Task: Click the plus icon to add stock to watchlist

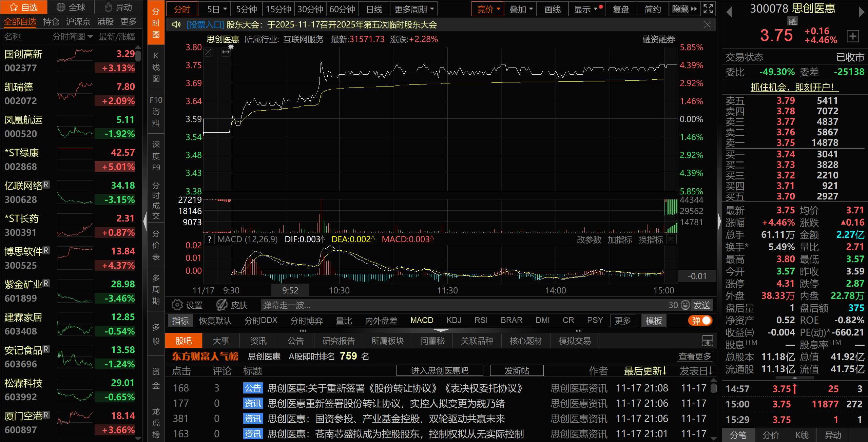Action: (853, 36)
